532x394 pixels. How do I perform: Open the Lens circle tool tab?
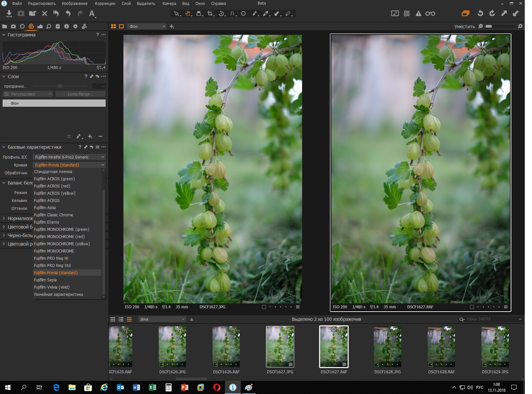pyautogui.click(x=22, y=26)
